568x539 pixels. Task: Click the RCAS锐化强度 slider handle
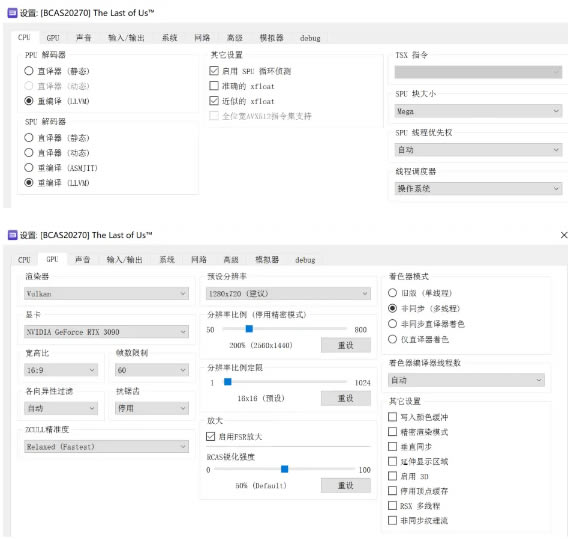(285, 469)
